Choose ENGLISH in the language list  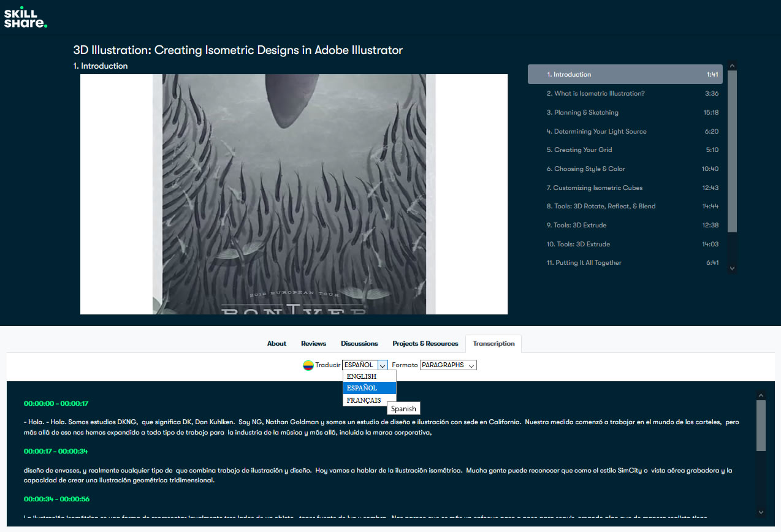point(370,376)
